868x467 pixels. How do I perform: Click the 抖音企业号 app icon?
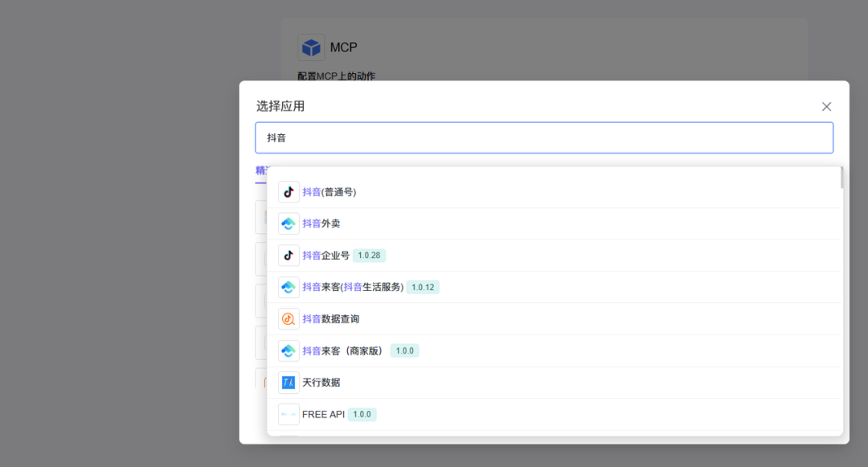[x=289, y=256]
